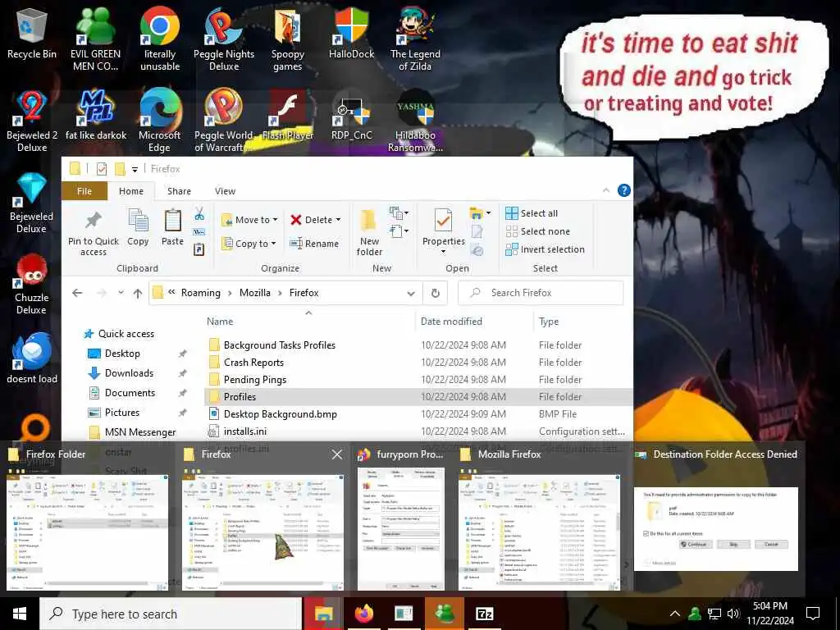Click the Paste ribbon button
This screenshot has width=840, height=630.
click(x=172, y=228)
